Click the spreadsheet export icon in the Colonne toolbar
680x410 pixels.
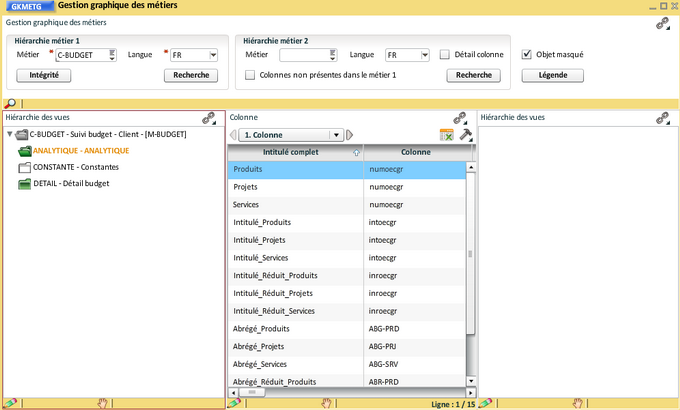click(x=447, y=135)
